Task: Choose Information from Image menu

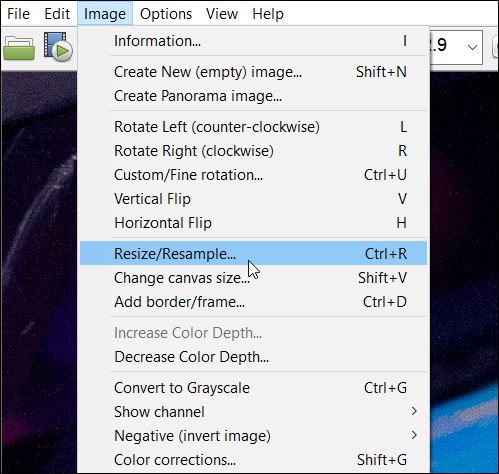Action: point(253,41)
